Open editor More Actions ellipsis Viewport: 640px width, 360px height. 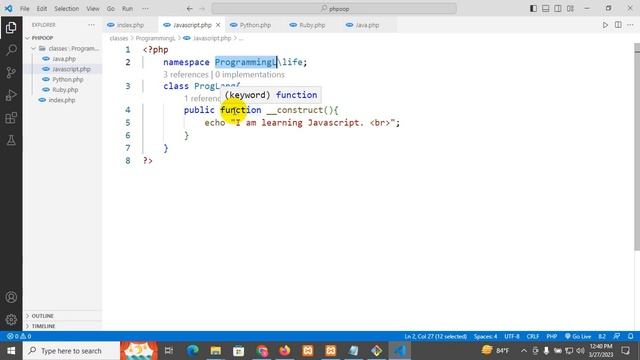click(x=631, y=25)
